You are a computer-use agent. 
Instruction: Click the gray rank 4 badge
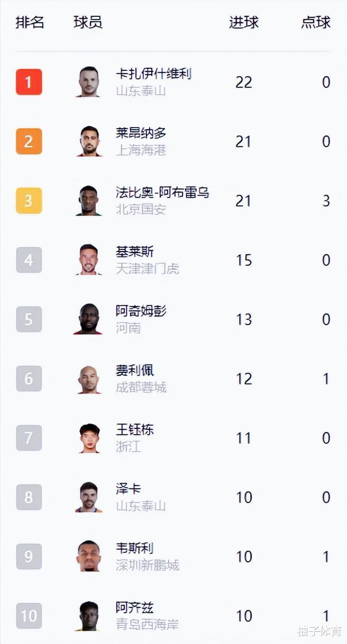tap(29, 260)
